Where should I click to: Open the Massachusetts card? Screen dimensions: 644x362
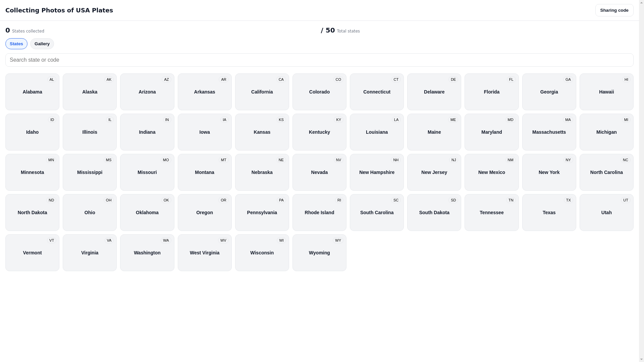549,132
